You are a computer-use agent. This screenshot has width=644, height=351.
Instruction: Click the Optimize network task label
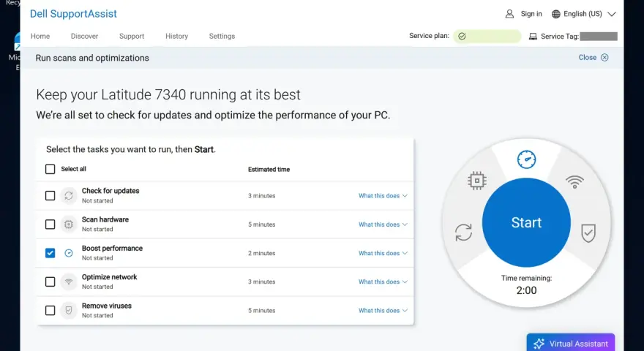coord(109,277)
